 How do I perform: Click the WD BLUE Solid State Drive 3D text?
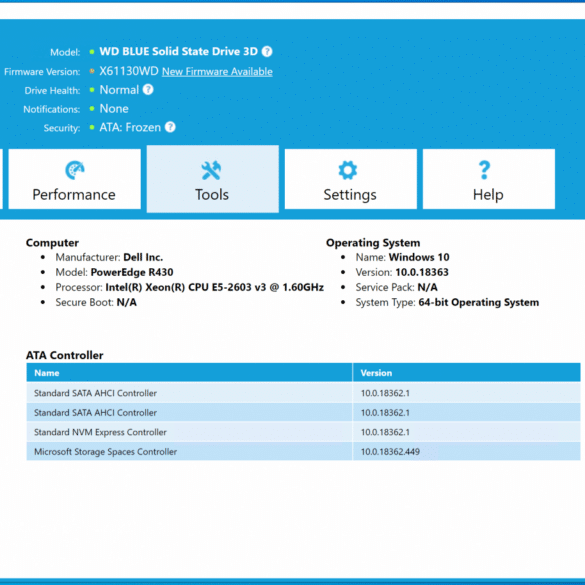click(178, 51)
